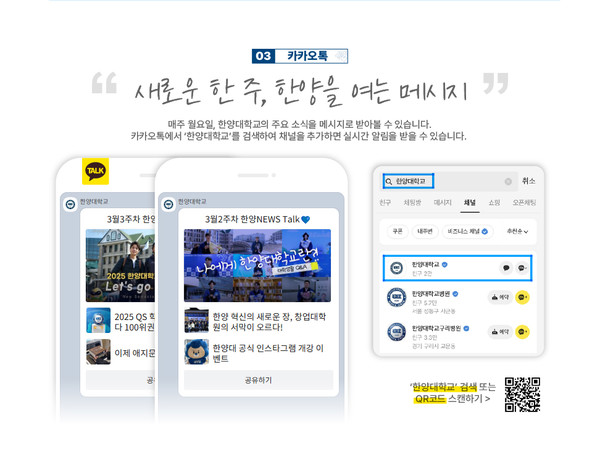600x459 pixels.
Task: Click 한양대학교 avatar icon on back phone
Action: 70,205
